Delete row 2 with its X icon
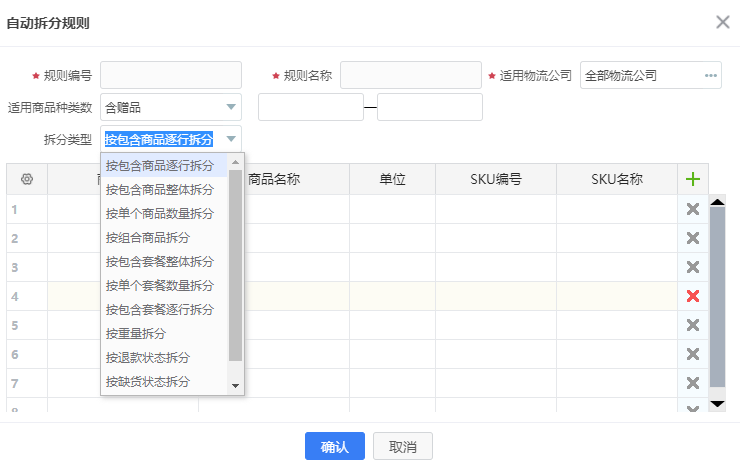This screenshot has height=467, width=740. point(693,238)
